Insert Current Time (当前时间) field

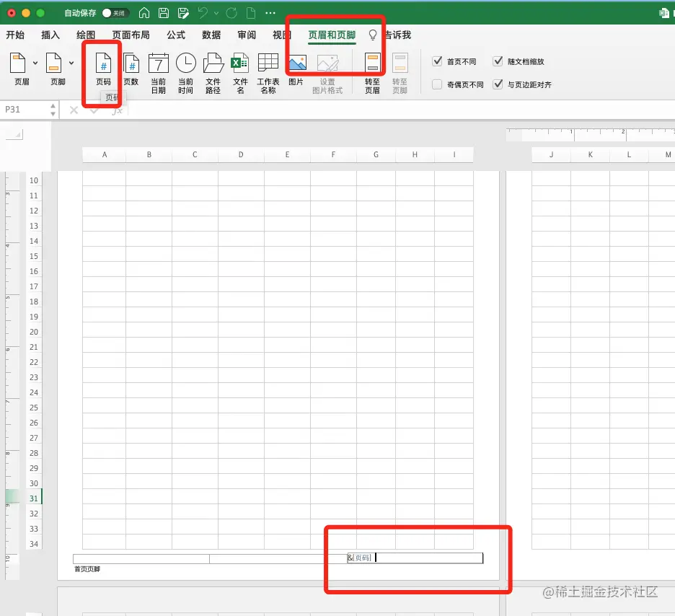(x=186, y=73)
